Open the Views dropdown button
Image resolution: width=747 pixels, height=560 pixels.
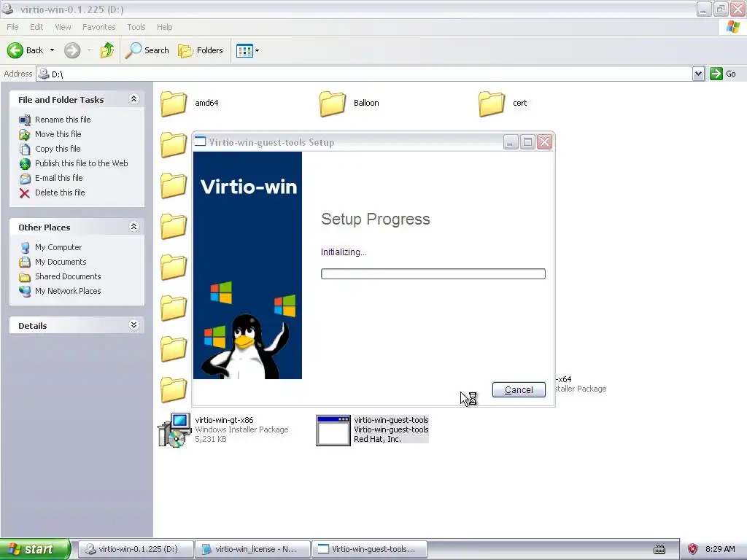(x=248, y=50)
